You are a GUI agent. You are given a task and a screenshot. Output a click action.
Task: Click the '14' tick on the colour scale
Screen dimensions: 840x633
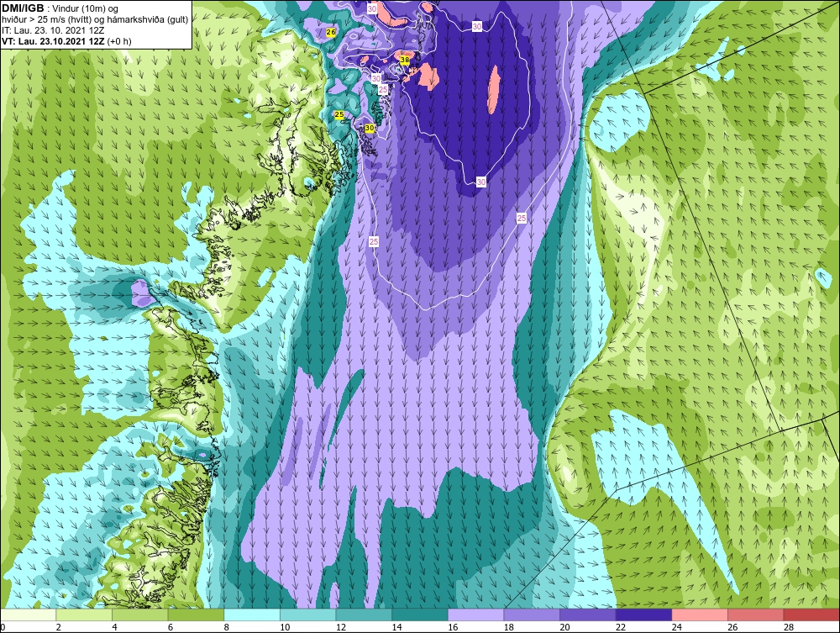click(397, 627)
